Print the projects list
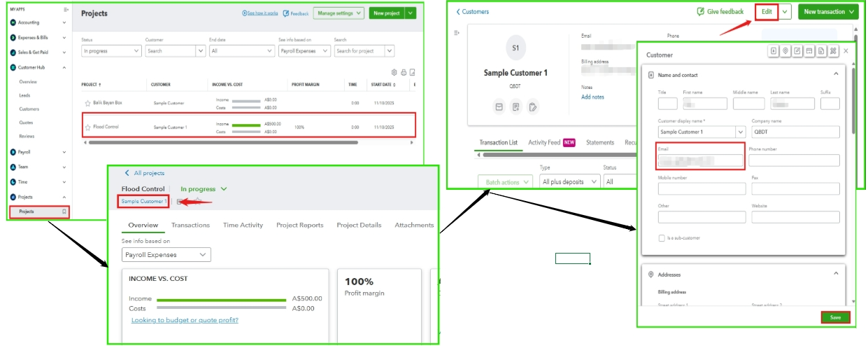Viewport: 868px width, 346px height. click(404, 72)
